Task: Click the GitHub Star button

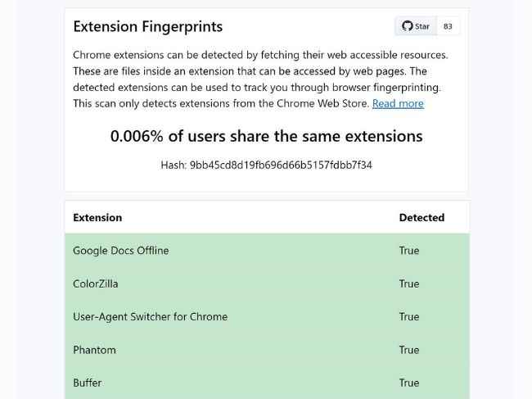Action: coord(416,26)
